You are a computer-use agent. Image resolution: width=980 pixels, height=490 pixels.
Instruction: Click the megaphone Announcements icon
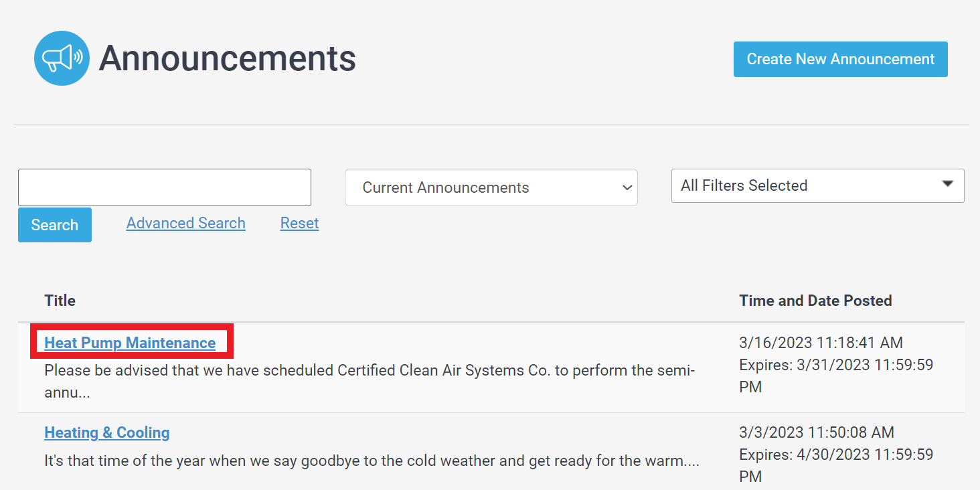pyautogui.click(x=62, y=58)
